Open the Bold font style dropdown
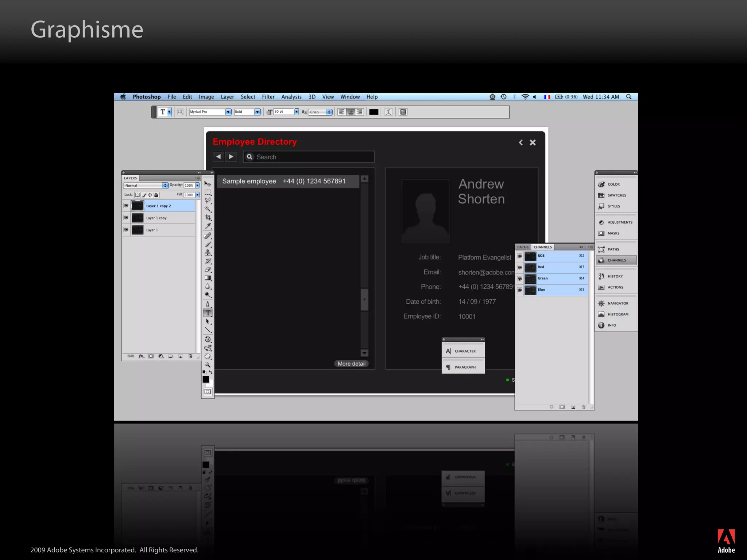Image resolution: width=747 pixels, height=560 pixels. (x=258, y=112)
